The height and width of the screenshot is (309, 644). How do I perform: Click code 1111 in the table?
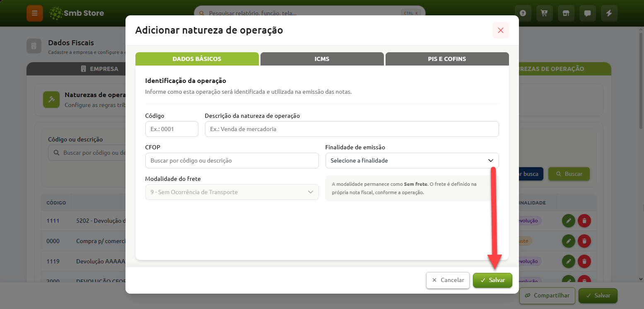[53, 221]
